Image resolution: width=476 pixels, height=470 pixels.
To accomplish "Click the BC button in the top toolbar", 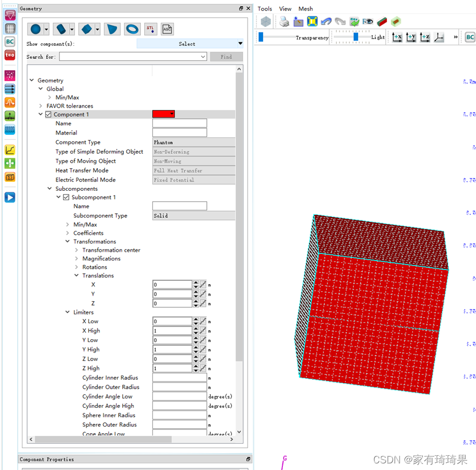I will (470, 37).
